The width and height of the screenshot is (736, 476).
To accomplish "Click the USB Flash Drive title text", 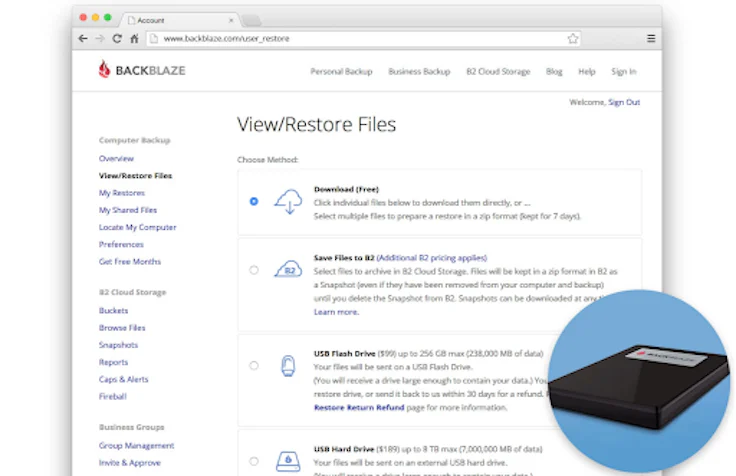I will (x=345, y=353).
